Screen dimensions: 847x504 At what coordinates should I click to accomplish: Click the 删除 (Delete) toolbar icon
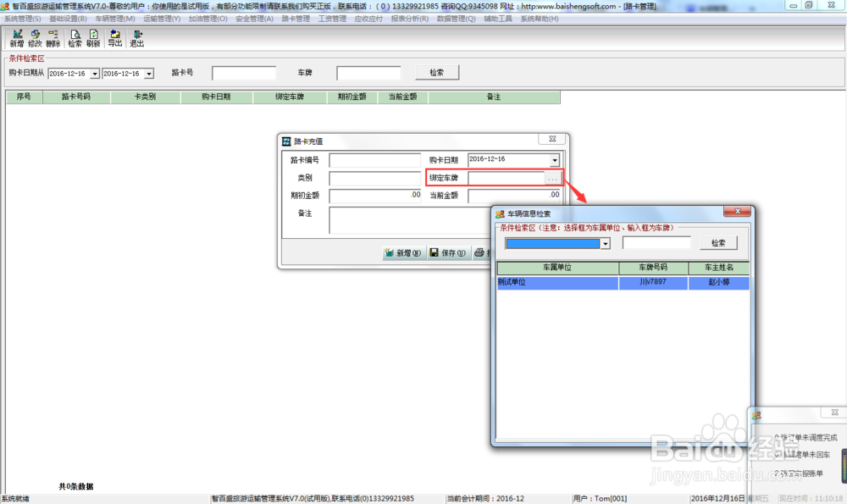[x=53, y=38]
